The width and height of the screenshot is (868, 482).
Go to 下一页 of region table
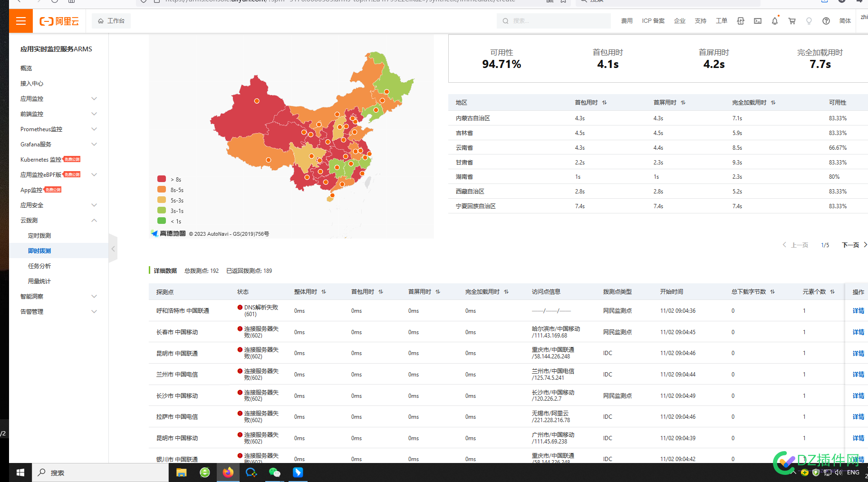point(854,245)
